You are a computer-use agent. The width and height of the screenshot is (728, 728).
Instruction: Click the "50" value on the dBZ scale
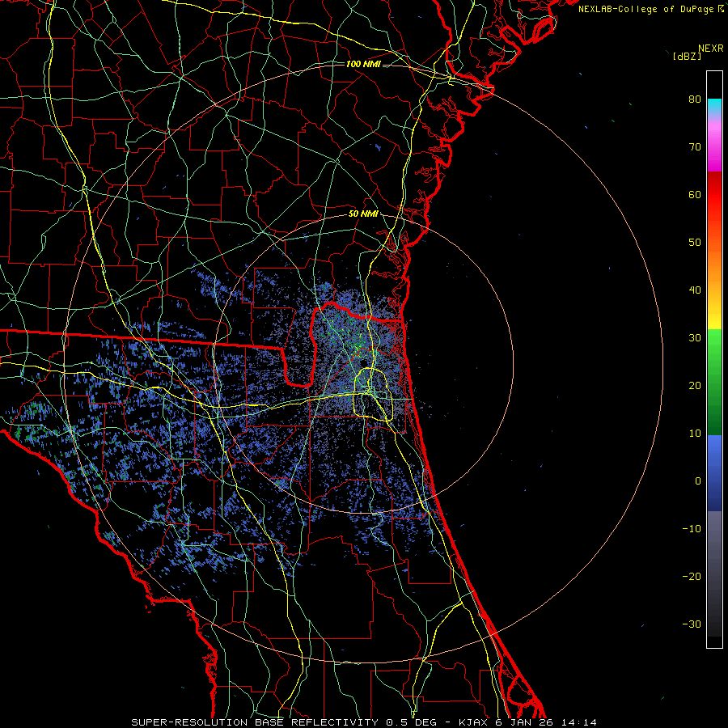click(x=695, y=243)
